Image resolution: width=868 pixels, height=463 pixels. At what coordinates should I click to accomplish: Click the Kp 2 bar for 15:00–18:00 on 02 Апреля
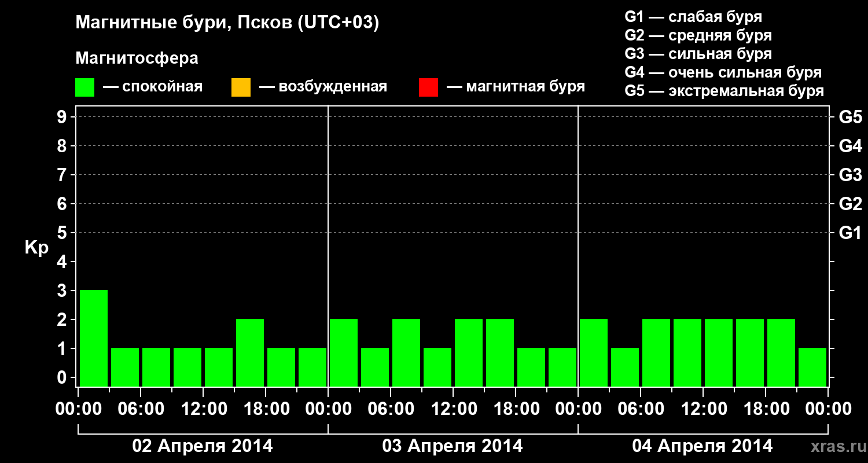[250, 352]
